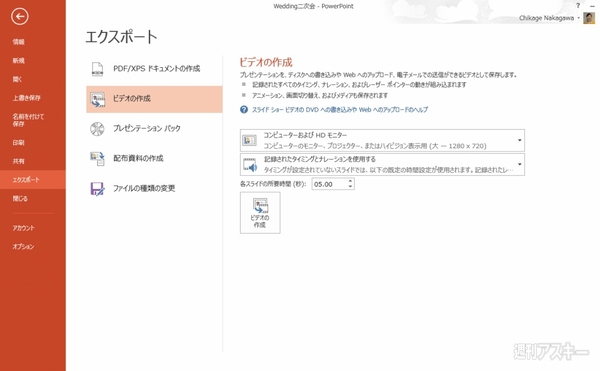Screen dimensions: 600x371
Task: Click the ビデオの作成 filmstrip icon in list
Action: coord(98,99)
